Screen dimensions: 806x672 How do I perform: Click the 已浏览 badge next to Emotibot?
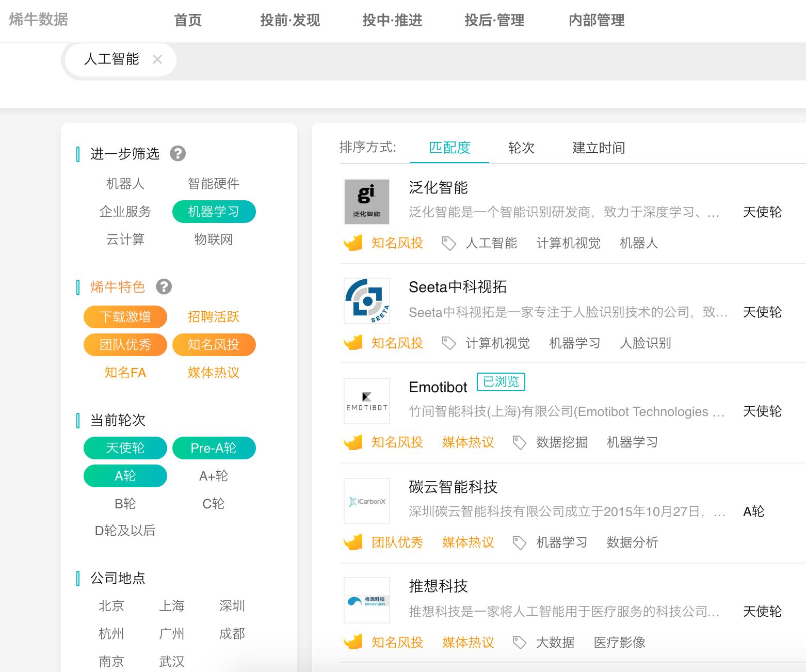[x=501, y=382]
